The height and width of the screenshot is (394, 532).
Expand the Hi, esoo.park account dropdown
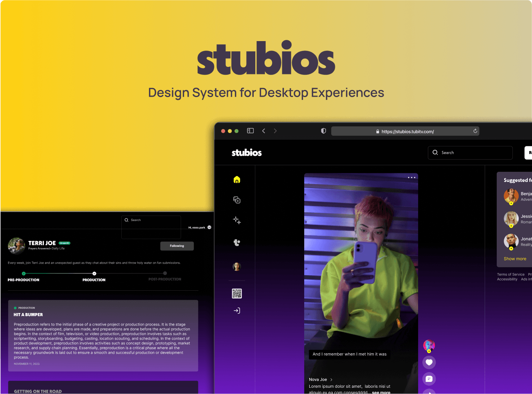(209, 227)
